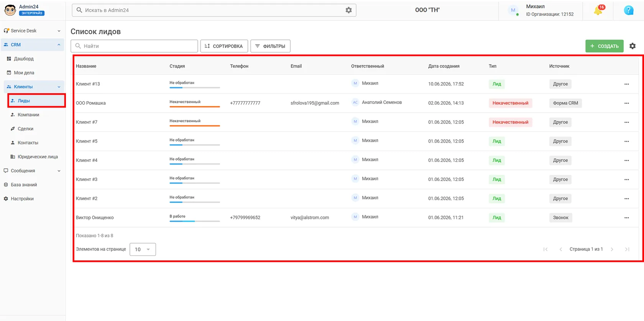Click the green Создать button
Viewport: 644px width, 321px height.
coord(604,46)
